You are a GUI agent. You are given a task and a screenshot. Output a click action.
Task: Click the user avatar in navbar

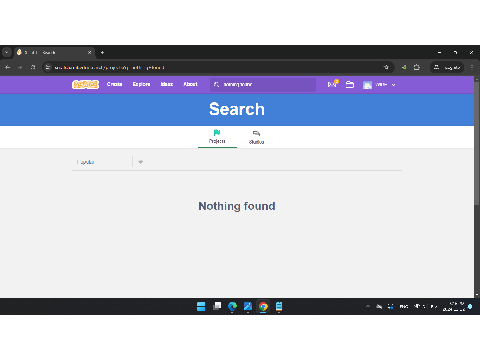367,85
